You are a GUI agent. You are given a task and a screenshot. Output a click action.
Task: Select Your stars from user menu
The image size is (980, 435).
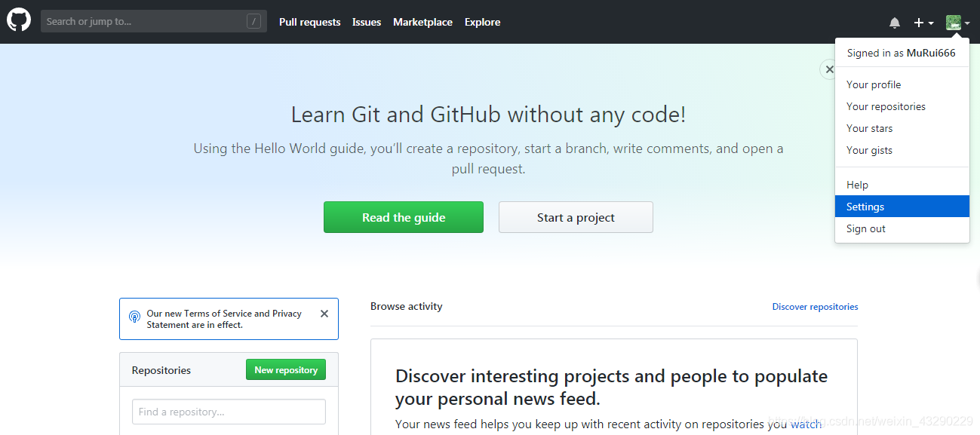click(x=902, y=128)
